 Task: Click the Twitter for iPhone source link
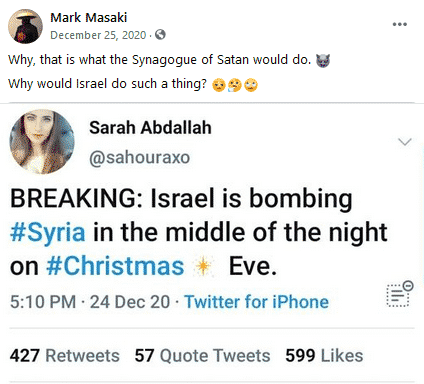(x=257, y=302)
